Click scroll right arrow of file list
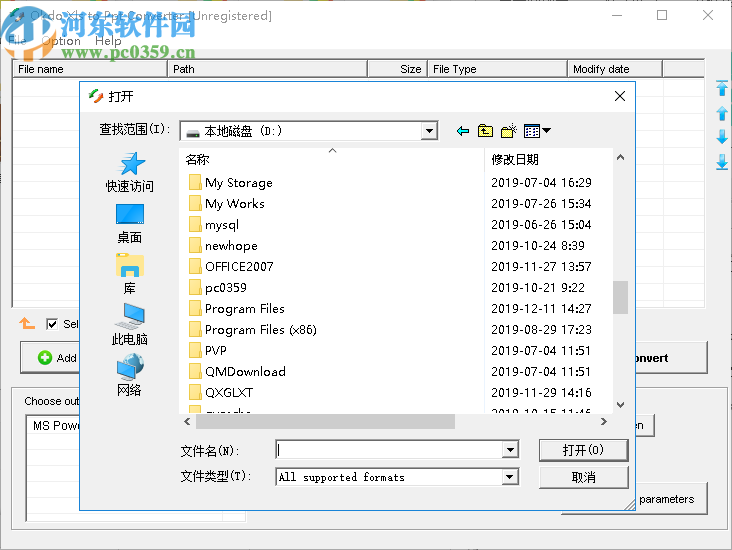Image resolution: width=732 pixels, height=550 pixels. (604, 422)
